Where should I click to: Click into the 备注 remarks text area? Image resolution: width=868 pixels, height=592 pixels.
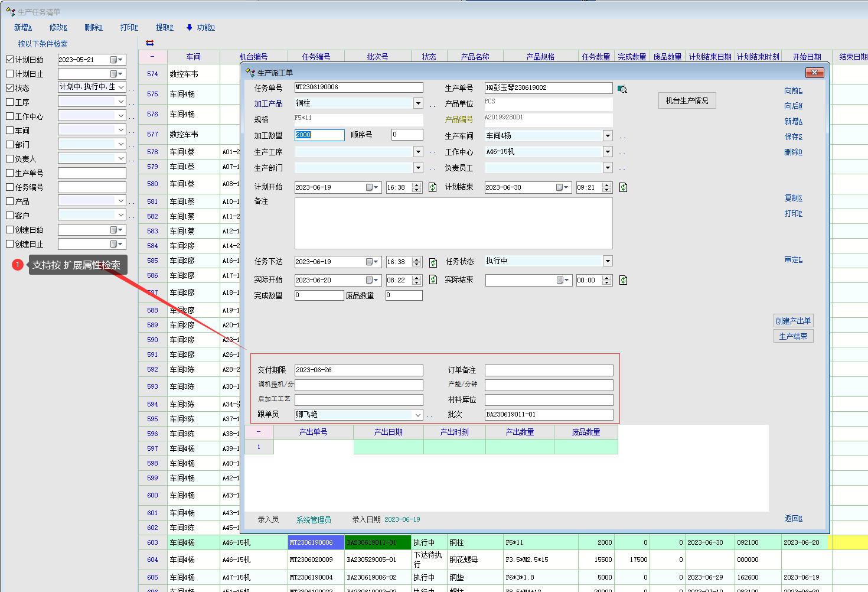click(453, 223)
